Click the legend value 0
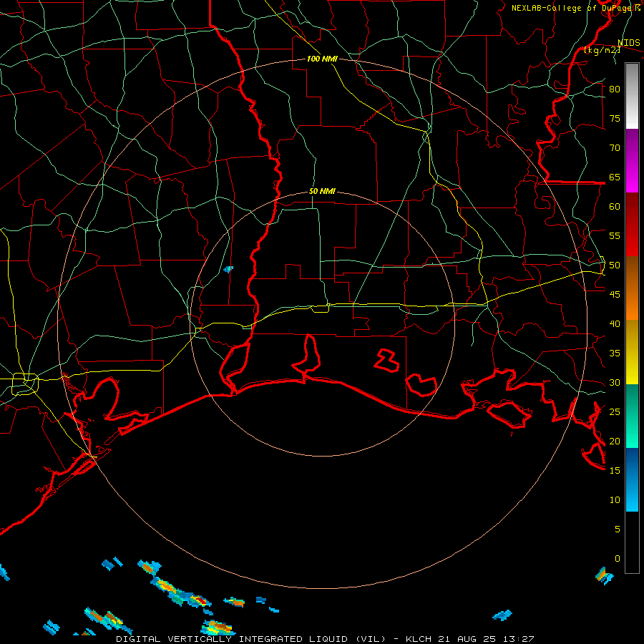Screen dimensions: 644x644 click(x=618, y=559)
